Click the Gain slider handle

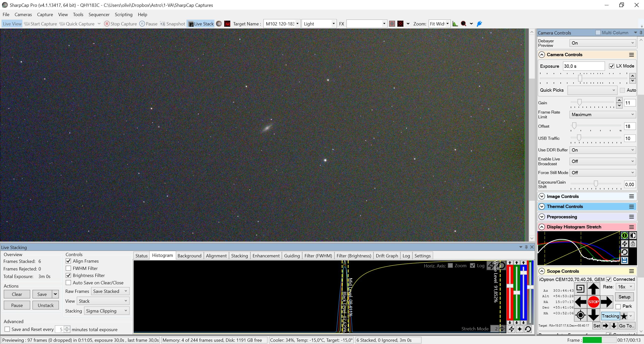(x=580, y=102)
